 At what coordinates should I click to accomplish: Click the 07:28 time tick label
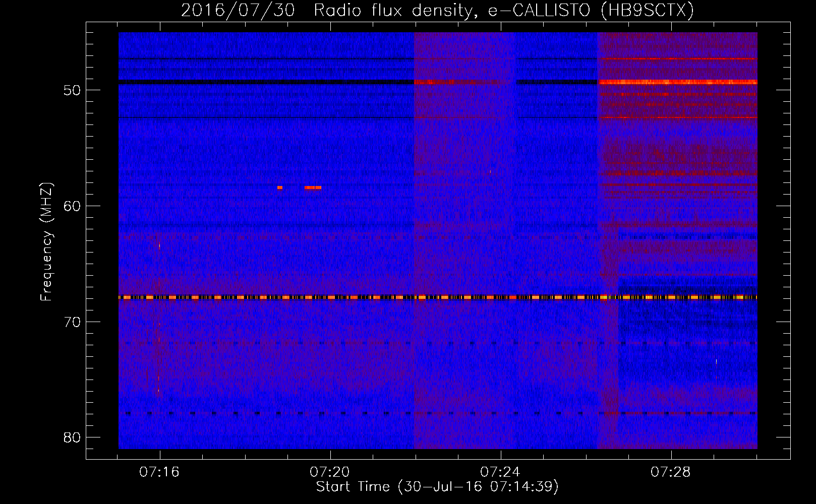click(x=671, y=472)
